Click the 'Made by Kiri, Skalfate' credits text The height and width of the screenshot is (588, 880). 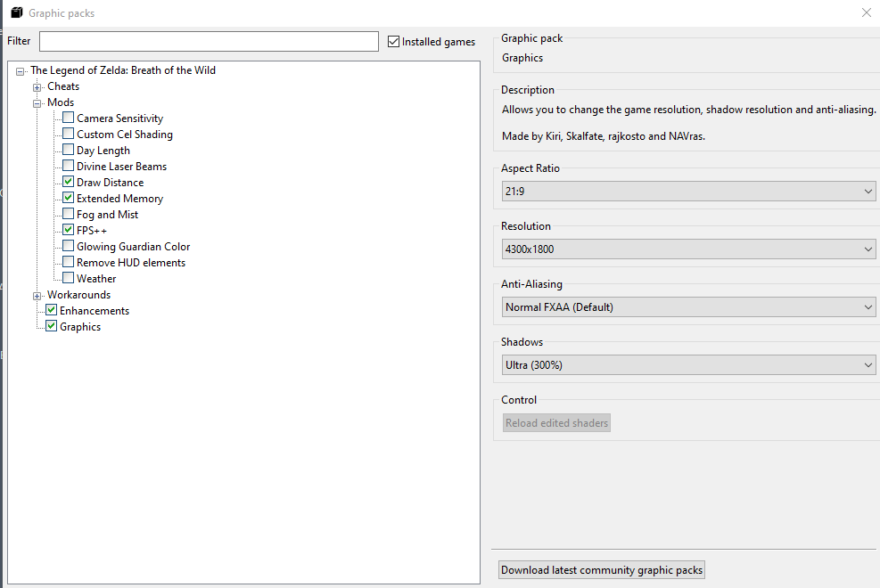604,136
